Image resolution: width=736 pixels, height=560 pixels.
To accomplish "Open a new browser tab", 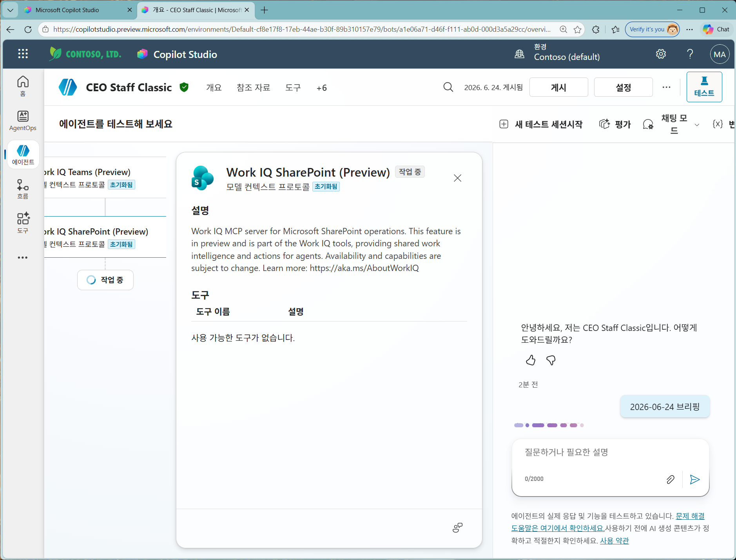I will [x=265, y=10].
